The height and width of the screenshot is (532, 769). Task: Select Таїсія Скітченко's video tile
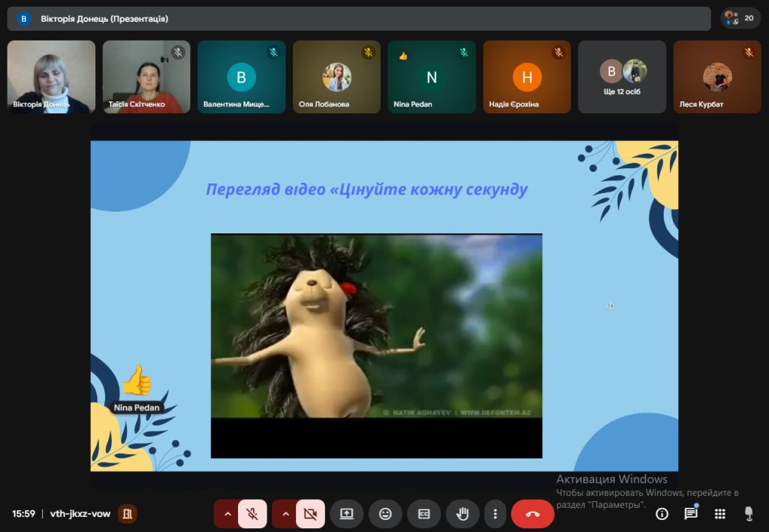(146, 77)
